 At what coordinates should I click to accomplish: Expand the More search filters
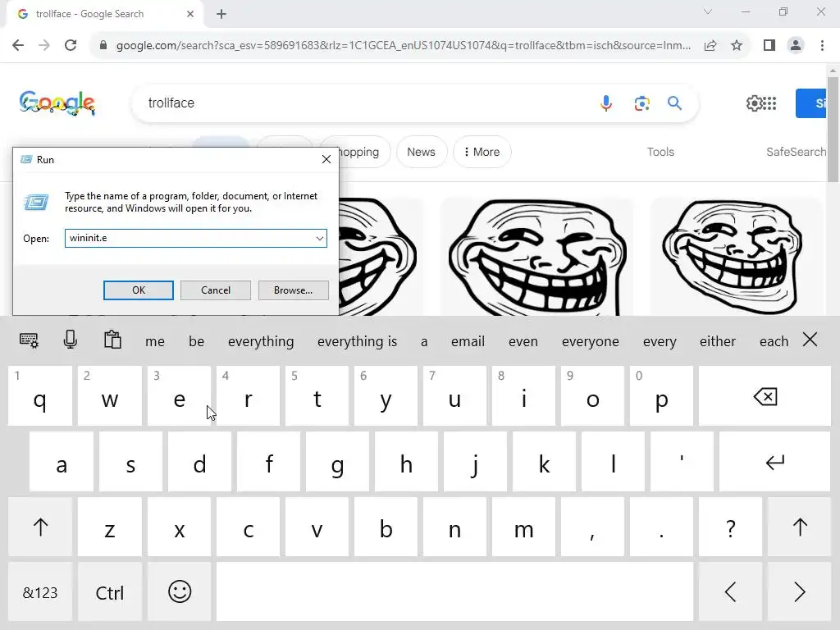click(482, 152)
